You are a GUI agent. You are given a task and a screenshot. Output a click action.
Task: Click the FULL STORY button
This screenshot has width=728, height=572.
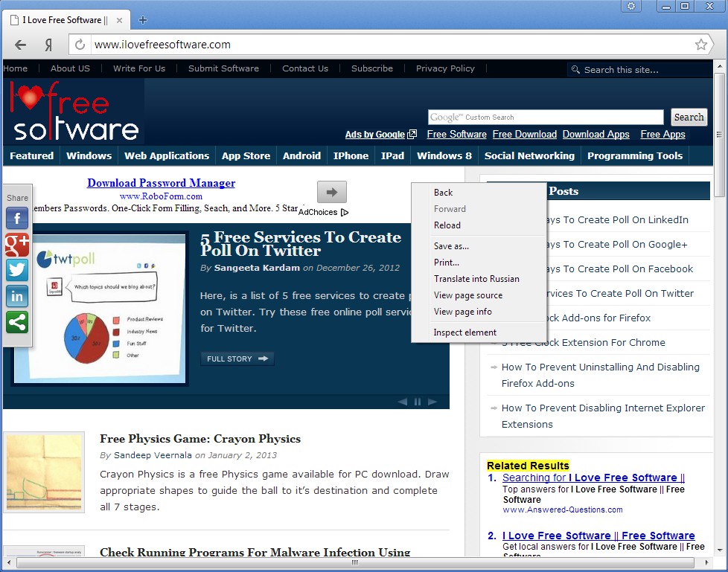click(x=237, y=359)
